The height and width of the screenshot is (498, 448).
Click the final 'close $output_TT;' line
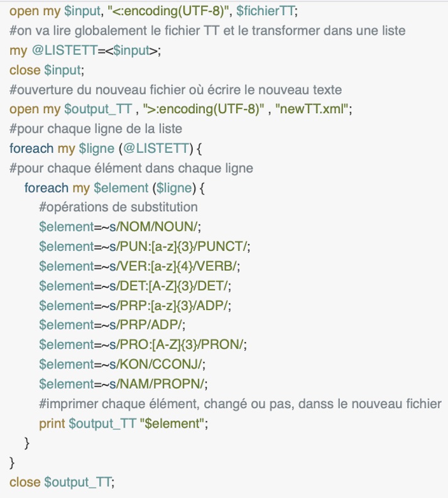coord(62,482)
